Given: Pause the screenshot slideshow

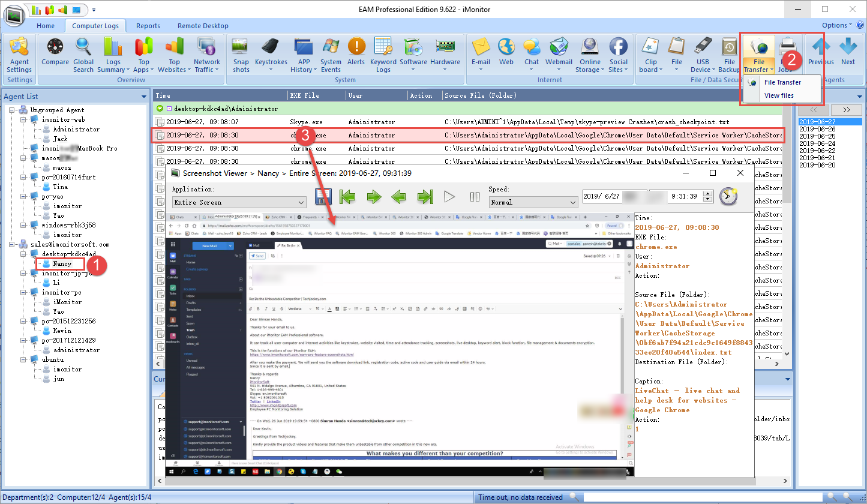Looking at the screenshot, I should click(x=475, y=197).
